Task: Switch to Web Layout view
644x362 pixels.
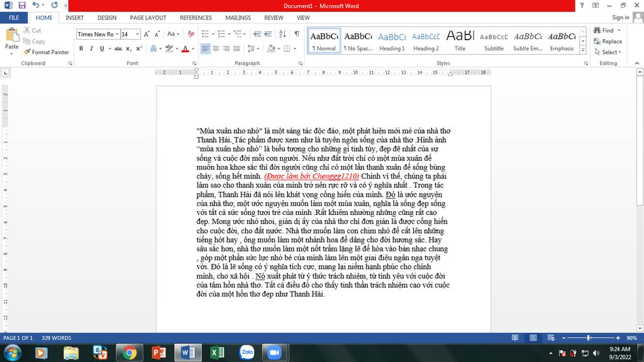Action: [551, 337]
